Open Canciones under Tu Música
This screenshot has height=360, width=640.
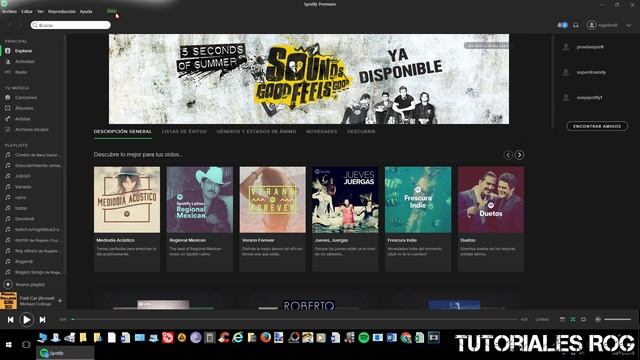point(26,98)
